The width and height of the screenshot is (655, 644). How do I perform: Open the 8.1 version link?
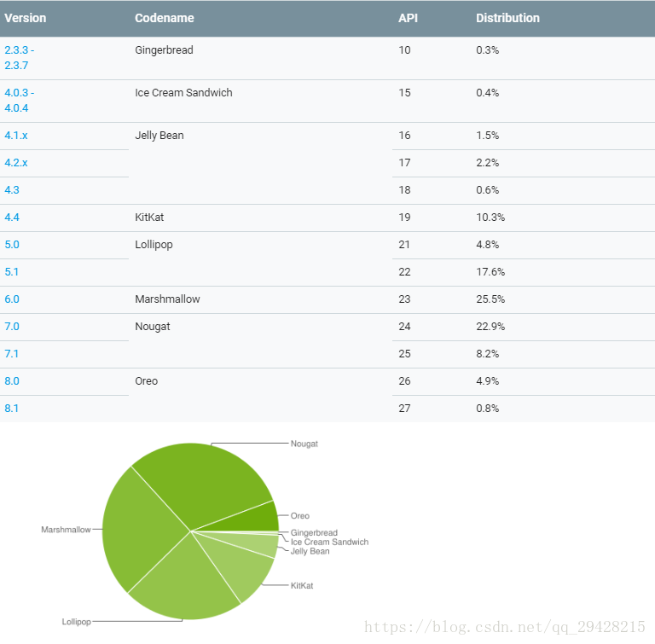(x=11, y=409)
